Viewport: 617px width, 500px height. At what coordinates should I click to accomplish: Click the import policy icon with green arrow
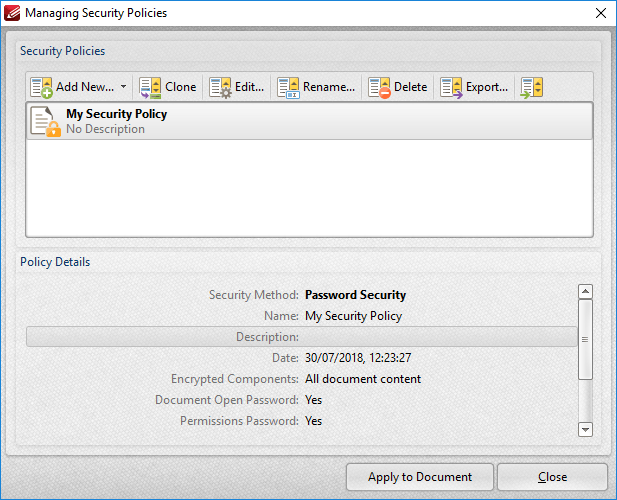(x=531, y=87)
